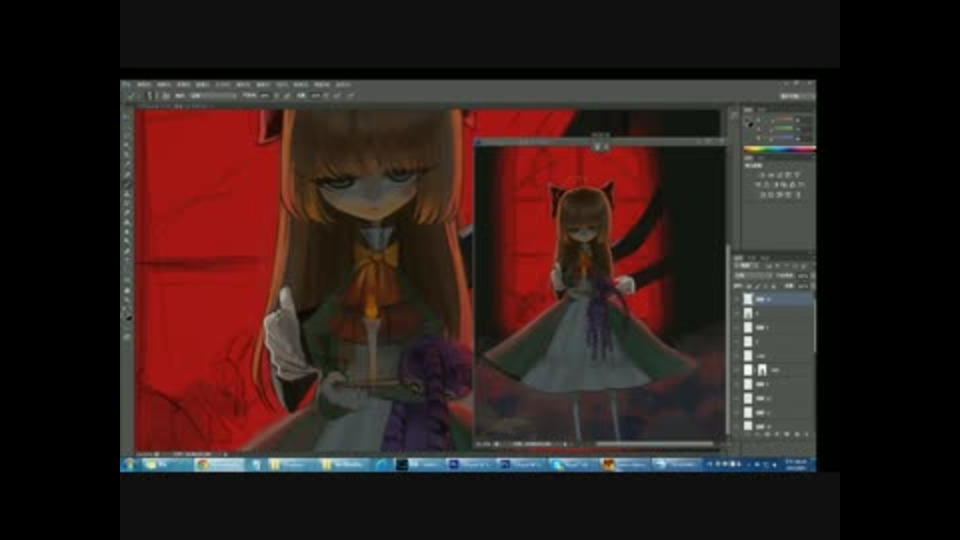Toggle lock transparent pixels in Layers panel
Screen dimensions: 960x540
749,285
